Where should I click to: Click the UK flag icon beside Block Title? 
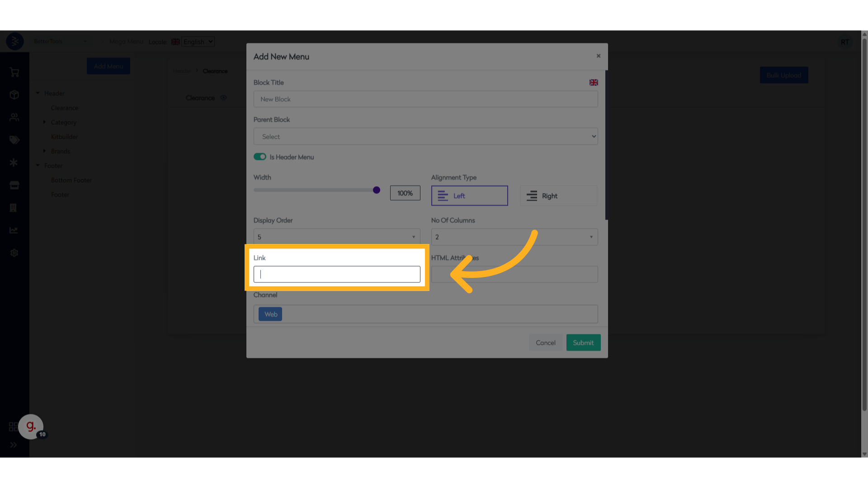click(x=594, y=82)
